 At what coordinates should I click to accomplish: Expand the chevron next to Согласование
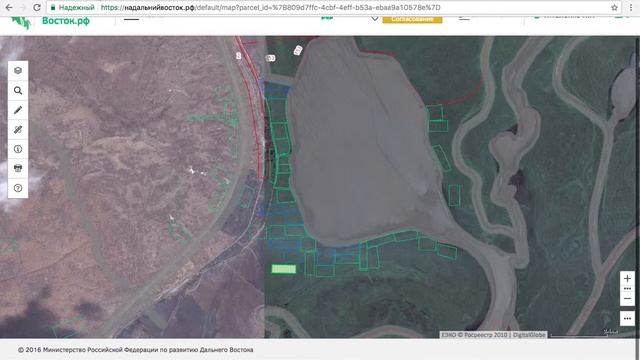click(x=375, y=18)
